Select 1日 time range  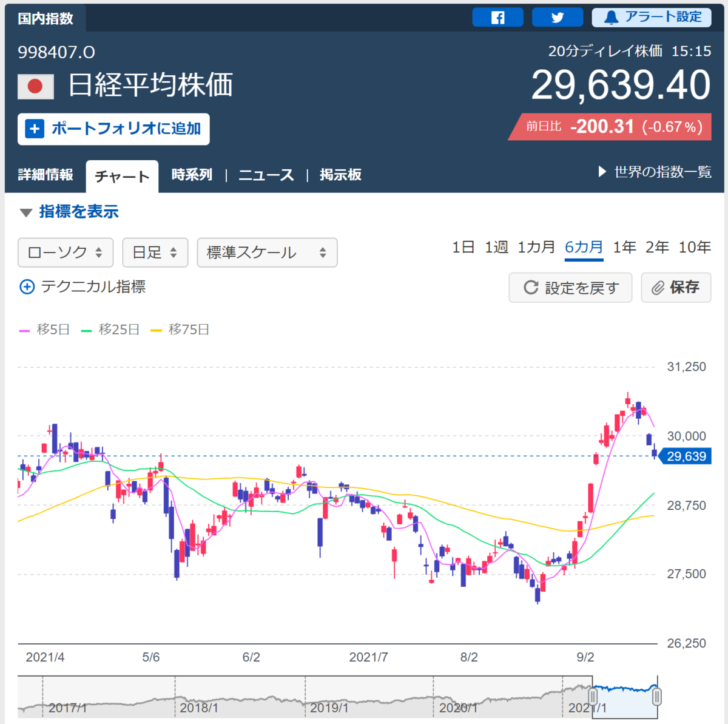[x=463, y=247]
